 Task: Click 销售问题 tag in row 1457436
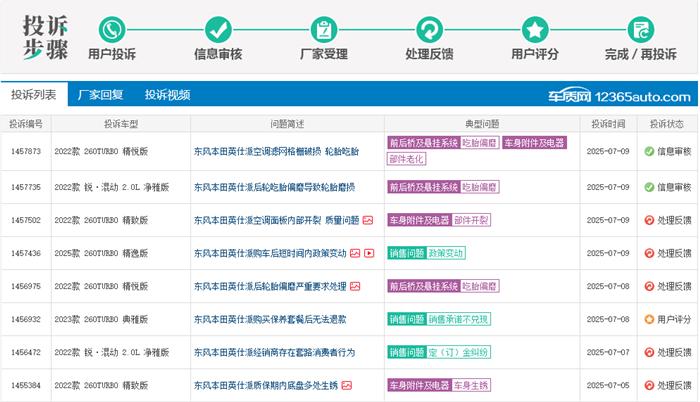tap(407, 253)
